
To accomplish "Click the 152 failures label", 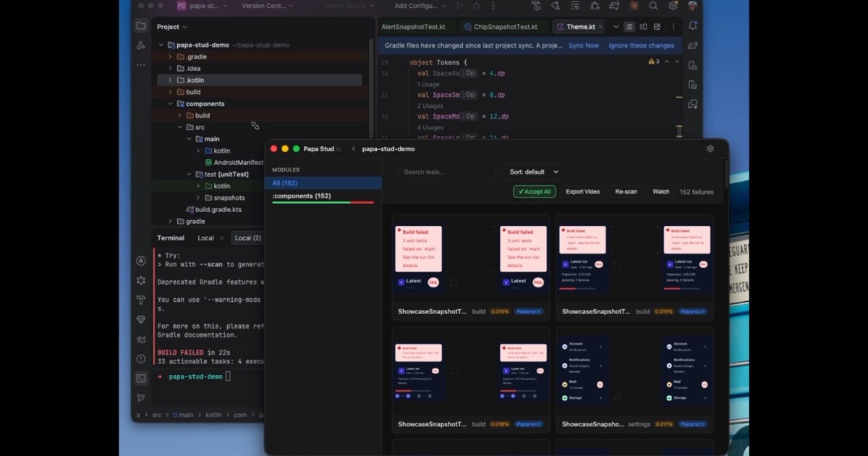I will [x=697, y=192].
